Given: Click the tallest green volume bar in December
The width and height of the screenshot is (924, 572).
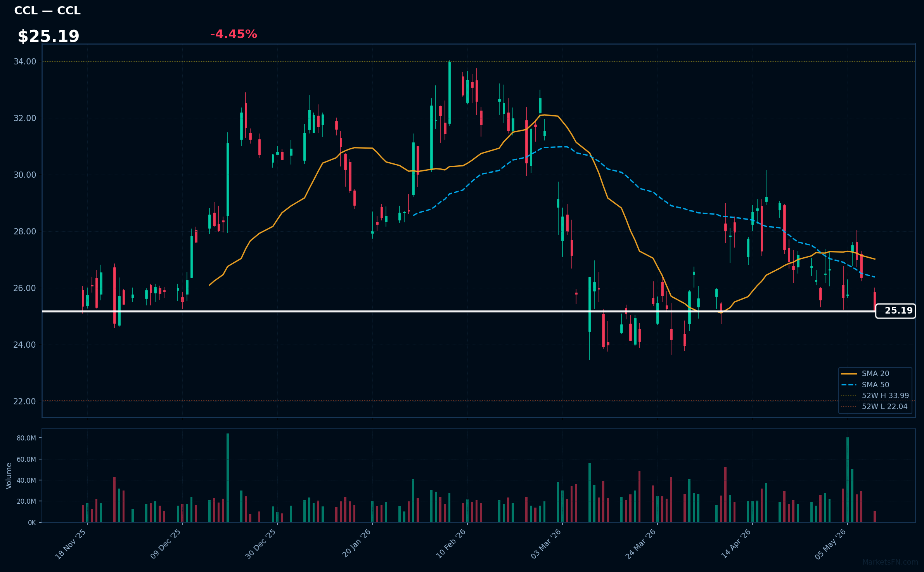Looking at the screenshot, I should [x=228, y=478].
